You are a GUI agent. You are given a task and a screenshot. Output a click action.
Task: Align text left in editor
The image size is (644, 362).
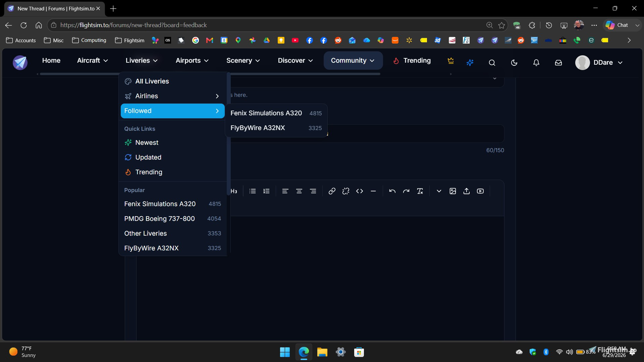[x=285, y=191]
